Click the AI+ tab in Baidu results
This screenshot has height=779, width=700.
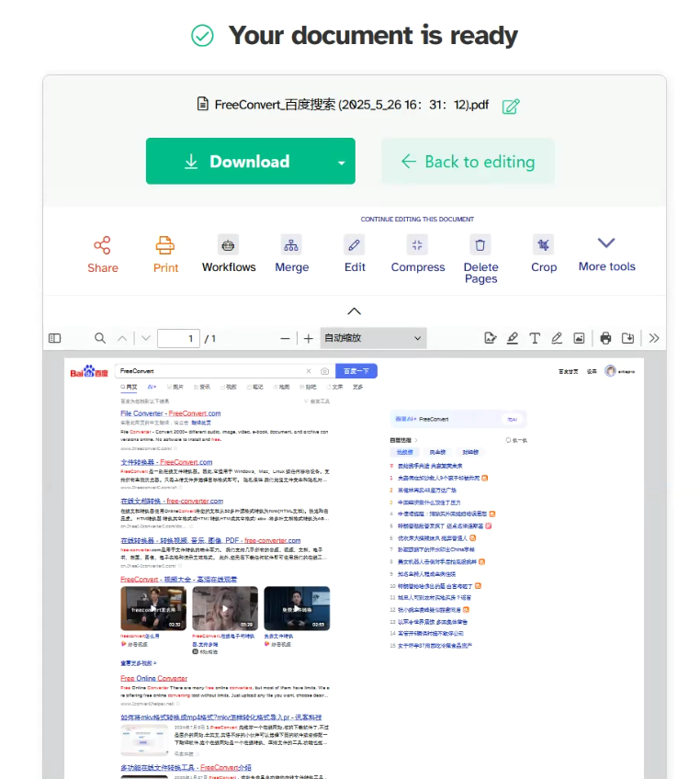pyautogui.click(x=152, y=387)
